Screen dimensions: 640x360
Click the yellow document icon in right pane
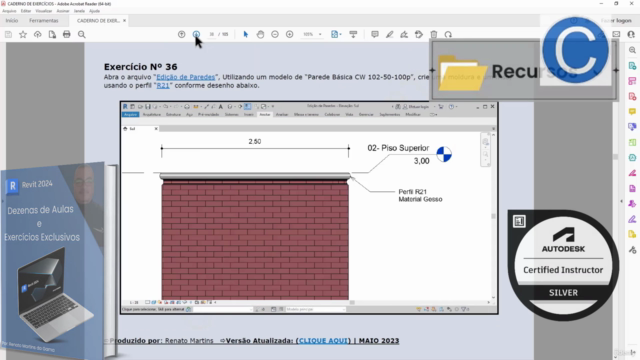point(632,234)
